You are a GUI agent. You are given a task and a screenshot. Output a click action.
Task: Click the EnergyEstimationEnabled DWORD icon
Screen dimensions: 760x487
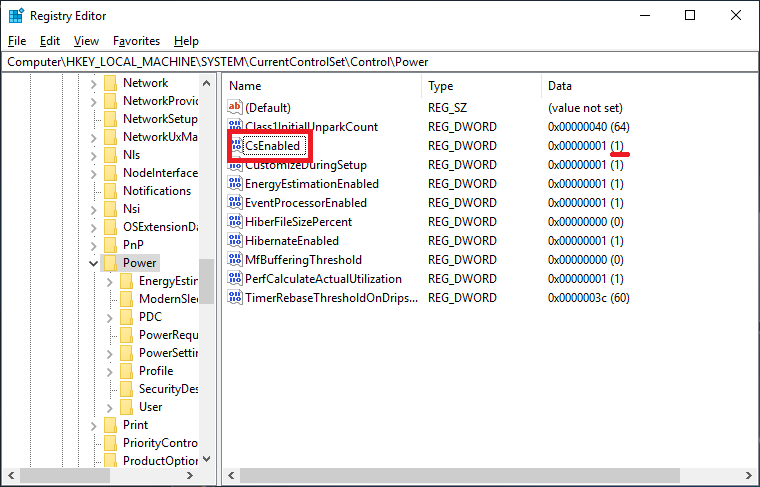(x=235, y=184)
